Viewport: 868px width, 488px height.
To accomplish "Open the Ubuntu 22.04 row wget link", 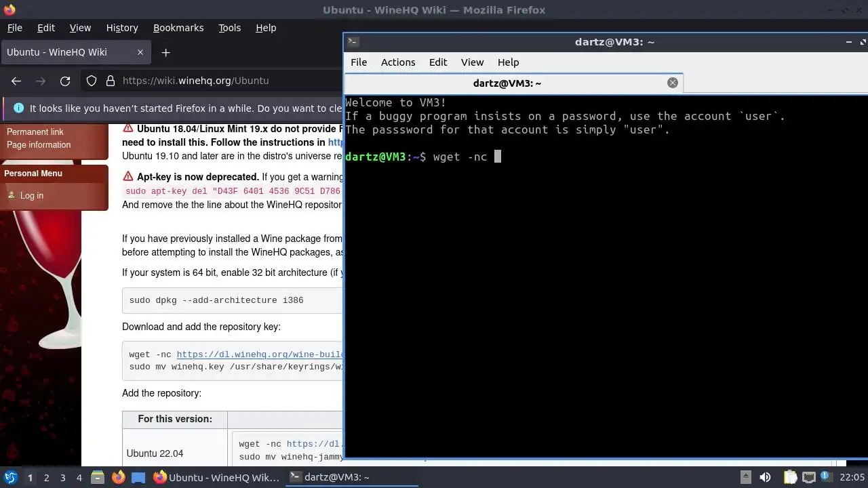I will [314, 444].
